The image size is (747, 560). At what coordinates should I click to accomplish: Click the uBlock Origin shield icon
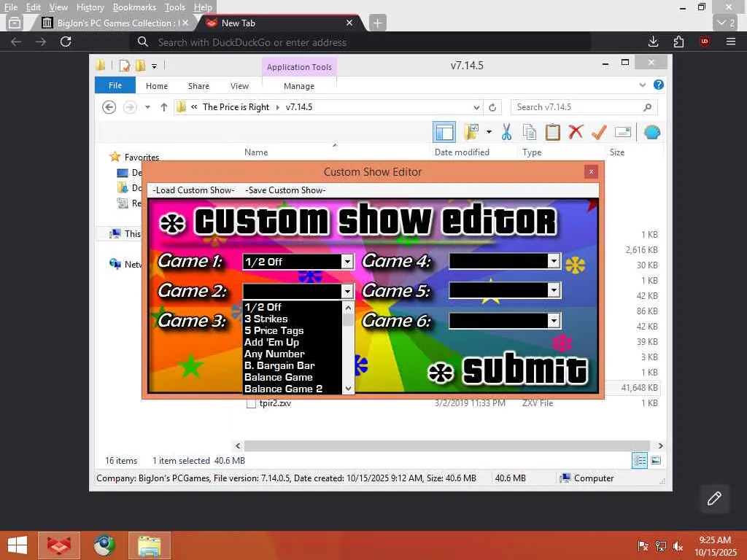point(705,42)
